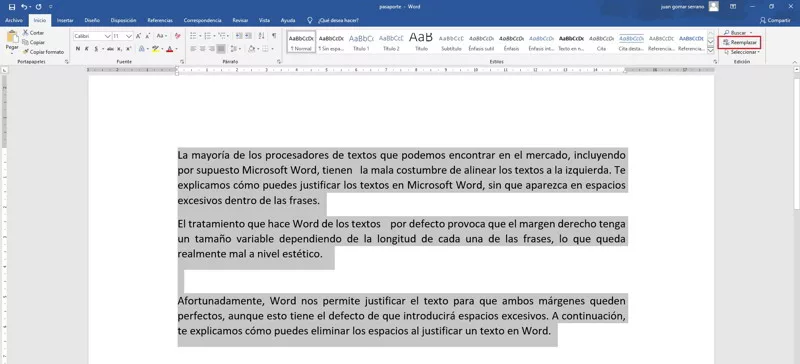Increase the paragraph indent
The width and height of the screenshot is (800, 364).
click(x=248, y=36)
